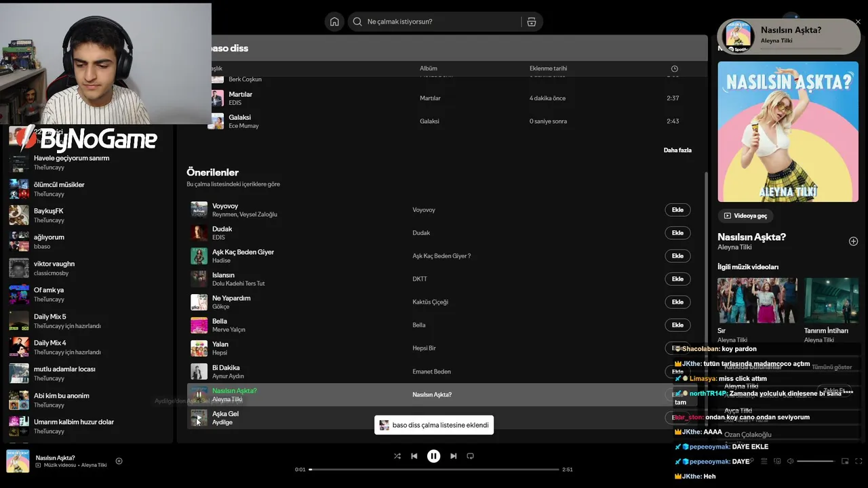868x488 pixels.
Task: Open artist Hadise under Aşk Kaç Beden Giyer
Action: [x=221, y=261]
